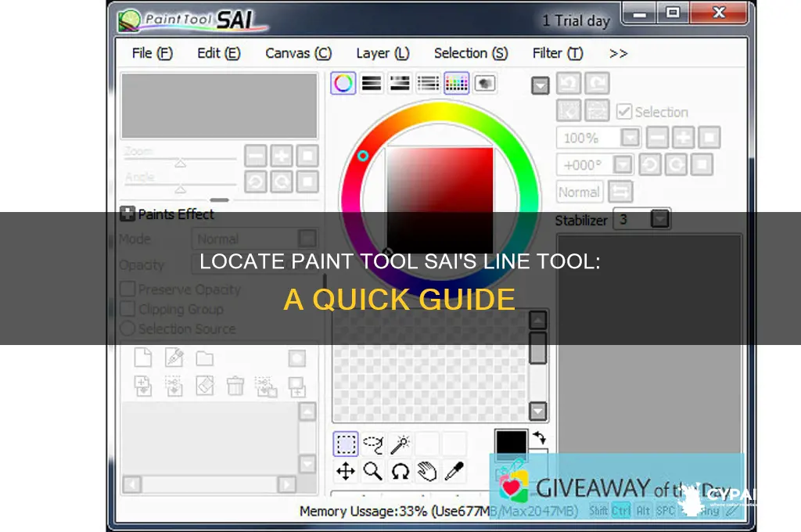This screenshot has height=532, width=801.
Task: Show hidden menus via >> arrow
Action: pos(618,53)
